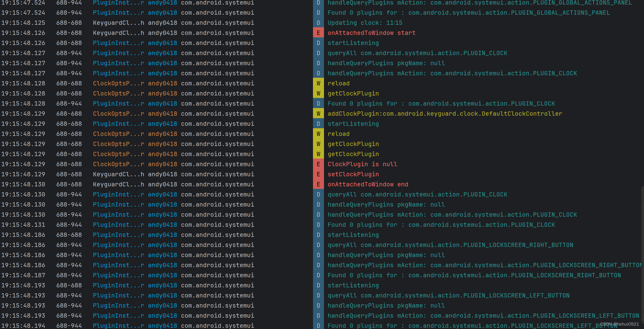Select "handleQueryPlugins pkgName: null" at 19:15:48.193
The height and width of the screenshot is (329, 644).
[x=386, y=306]
